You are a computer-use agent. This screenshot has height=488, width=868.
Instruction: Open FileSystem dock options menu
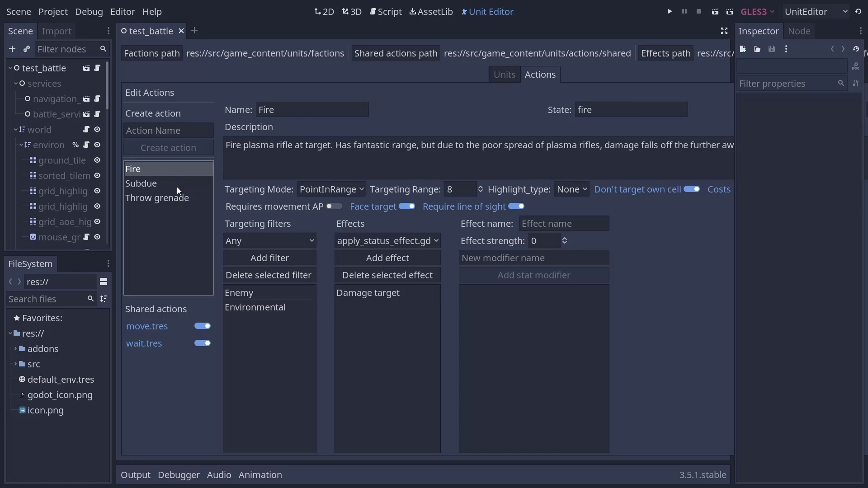click(x=108, y=264)
